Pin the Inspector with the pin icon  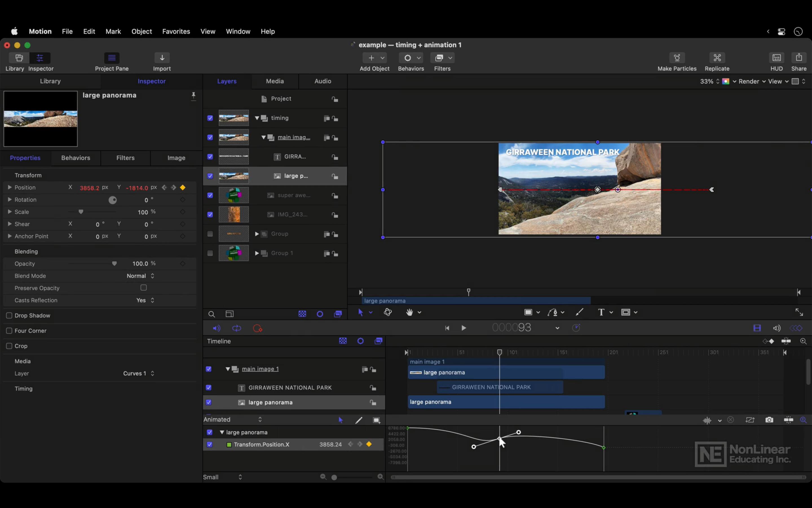194,96
